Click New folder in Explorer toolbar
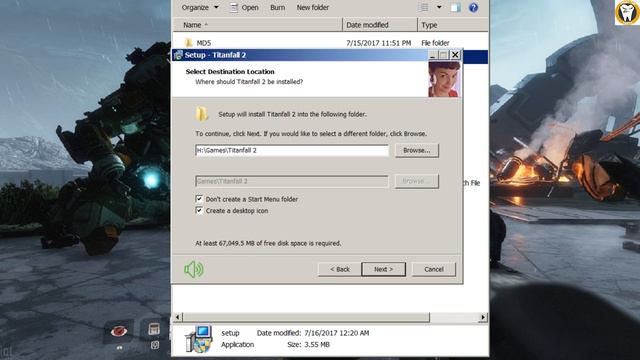Screen dimensions: 640x360 pos(313,7)
